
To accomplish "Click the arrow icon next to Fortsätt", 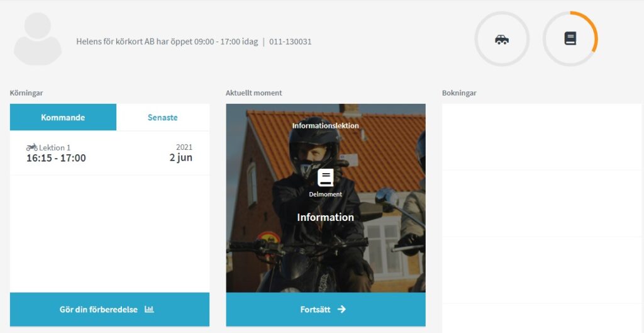I will click(x=341, y=309).
